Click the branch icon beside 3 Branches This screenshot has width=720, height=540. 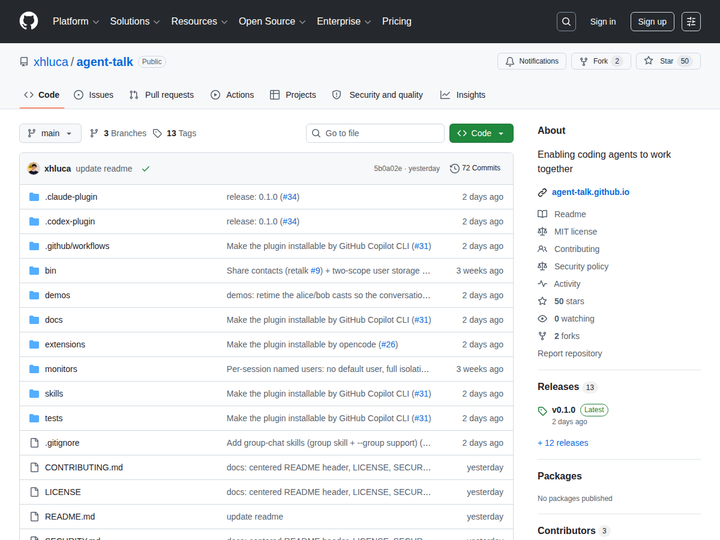[94, 133]
